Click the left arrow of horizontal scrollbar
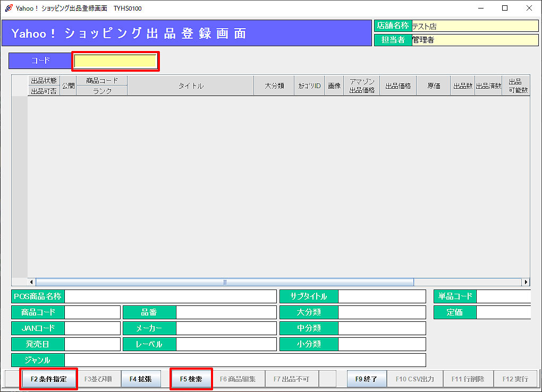The width and height of the screenshot is (542, 392). point(31,282)
